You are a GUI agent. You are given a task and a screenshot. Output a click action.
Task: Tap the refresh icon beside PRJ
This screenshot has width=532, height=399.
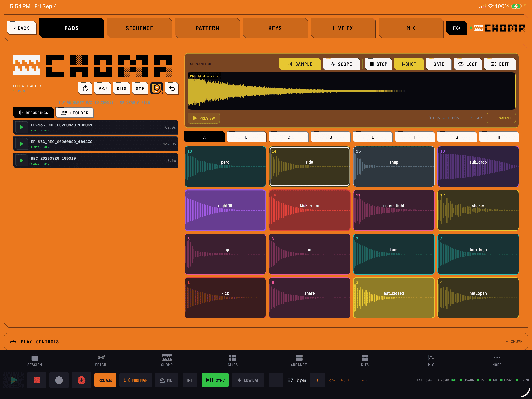pyautogui.click(x=85, y=89)
